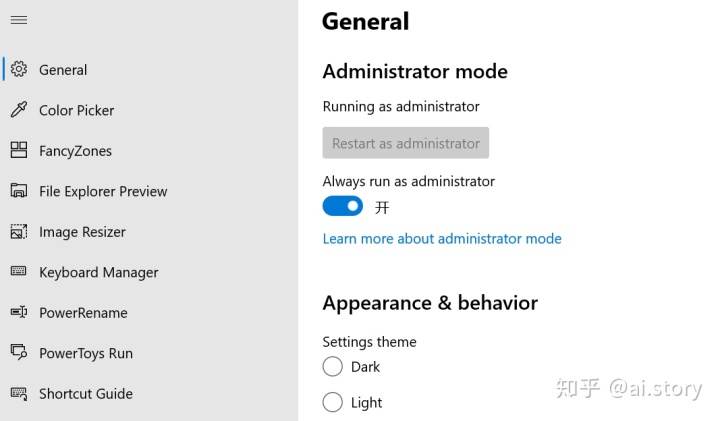Screen dimensions: 720x421
Task: Click the File Explorer Preview icon
Action: [x=19, y=191]
